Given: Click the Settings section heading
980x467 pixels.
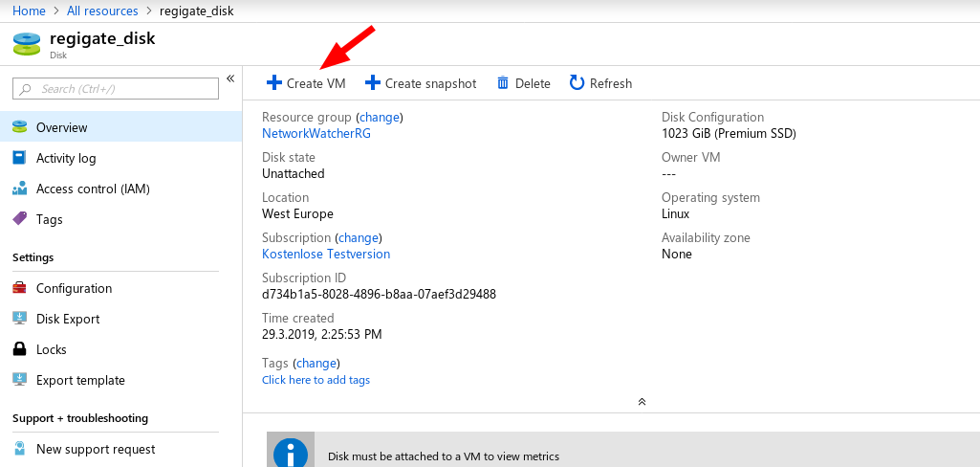Looking at the screenshot, I should [x=33, y=257].
